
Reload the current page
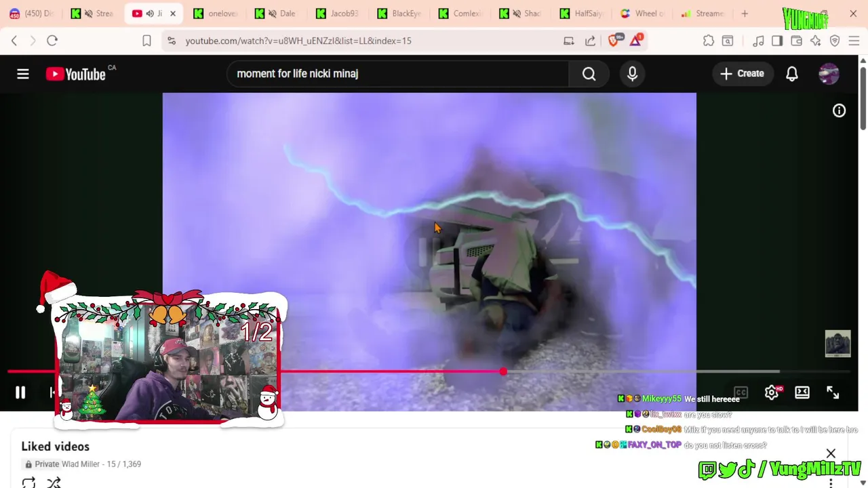pyautogui.click(x=52, y=41)
